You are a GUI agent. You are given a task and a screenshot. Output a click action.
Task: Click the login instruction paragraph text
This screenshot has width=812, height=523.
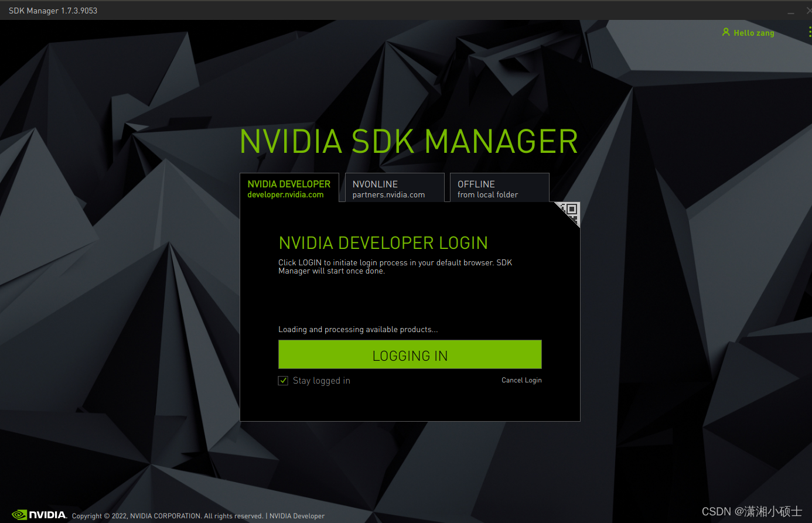395,266
